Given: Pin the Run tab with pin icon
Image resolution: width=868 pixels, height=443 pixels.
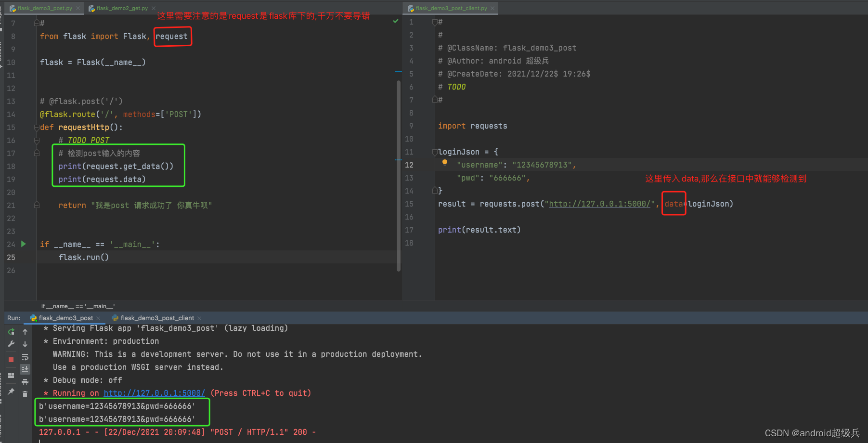Looking at the screenshot, I should click(x=11, y=391).
